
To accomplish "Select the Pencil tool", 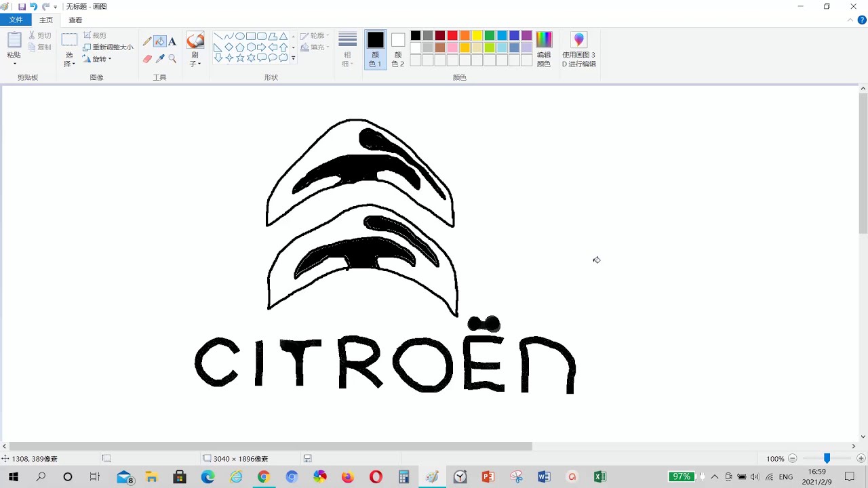I will [x=147, y=41].
